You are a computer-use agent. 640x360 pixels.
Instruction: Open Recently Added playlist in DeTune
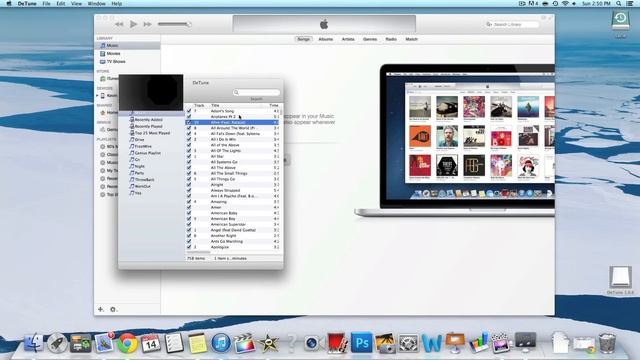pos(148,120)
